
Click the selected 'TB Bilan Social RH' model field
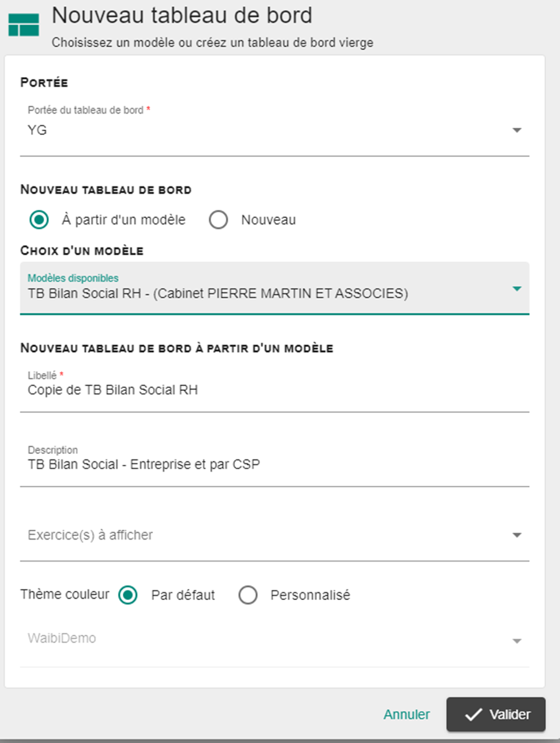[x=275, y=288]
